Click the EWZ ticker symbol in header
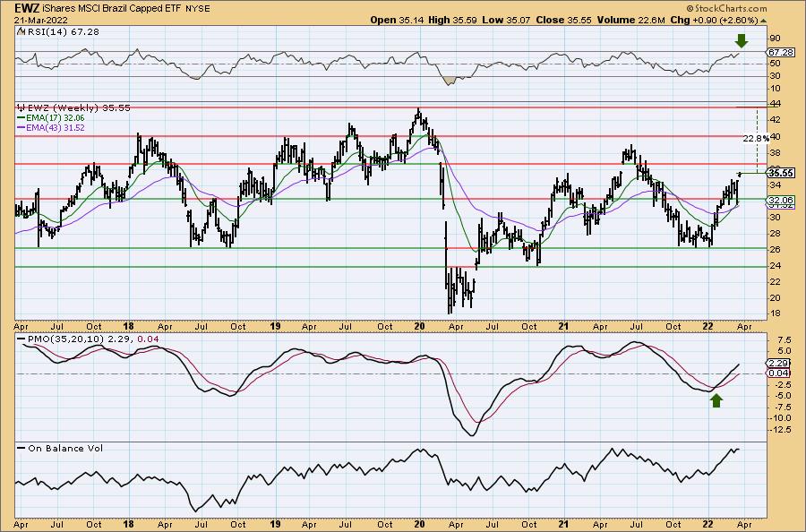This screenshot has height=532, width=806. [26, 9]
